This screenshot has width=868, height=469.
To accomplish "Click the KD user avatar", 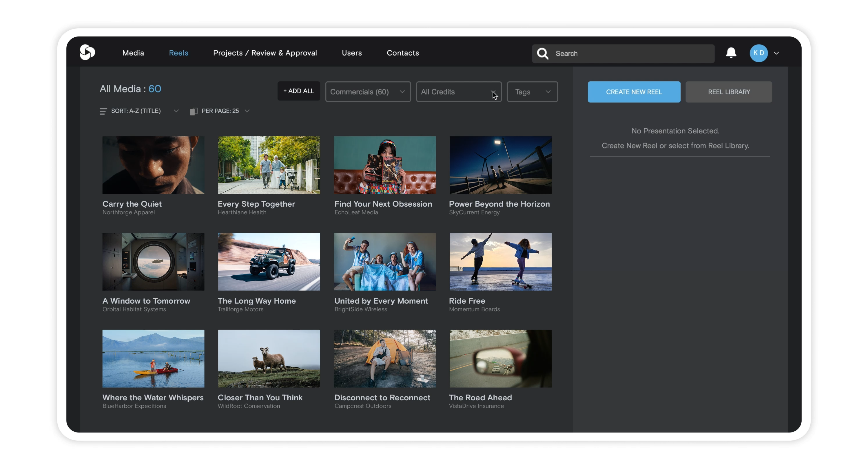I will 759,53.
